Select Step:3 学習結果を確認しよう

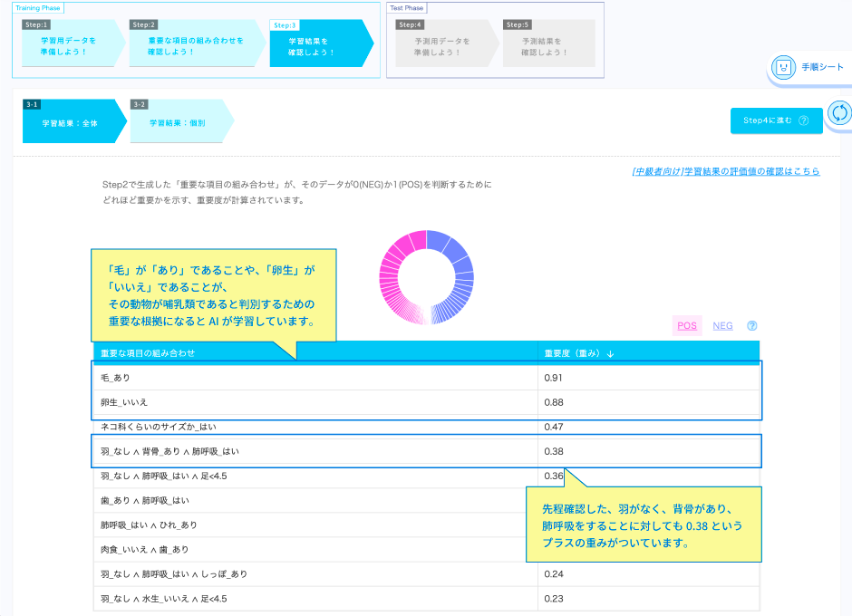pyautogui.click(x=322, y=43)
